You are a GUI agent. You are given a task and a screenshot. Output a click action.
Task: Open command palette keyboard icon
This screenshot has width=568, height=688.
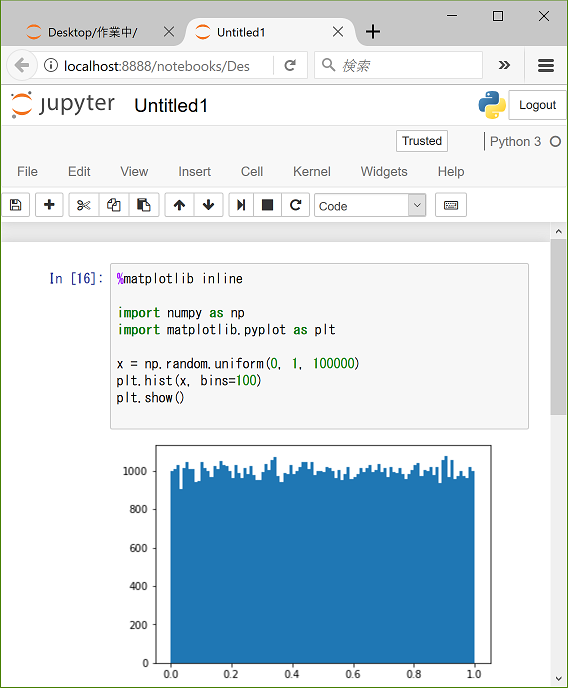pos(451,205)
